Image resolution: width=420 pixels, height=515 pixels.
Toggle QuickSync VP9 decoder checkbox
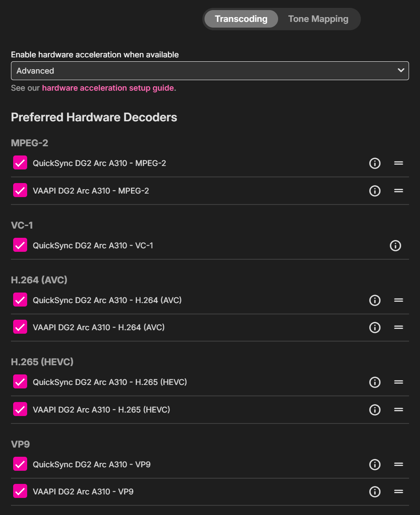tap(20, 464)
